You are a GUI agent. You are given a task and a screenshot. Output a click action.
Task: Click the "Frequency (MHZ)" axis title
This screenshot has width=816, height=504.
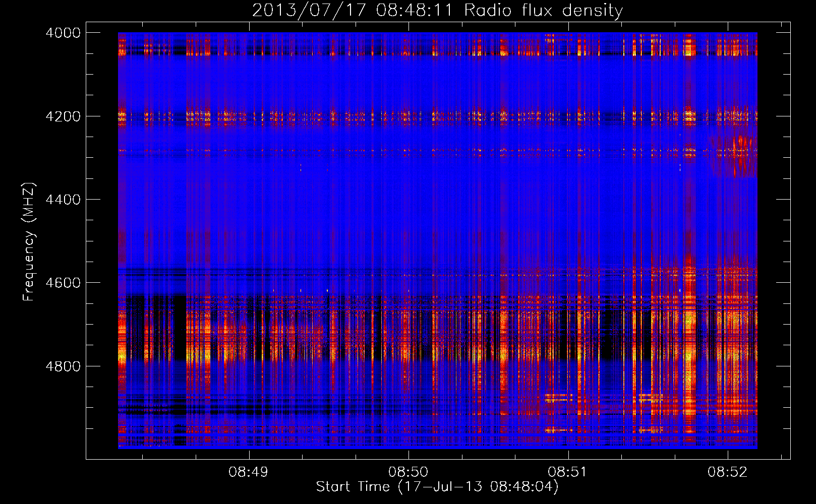29,242
